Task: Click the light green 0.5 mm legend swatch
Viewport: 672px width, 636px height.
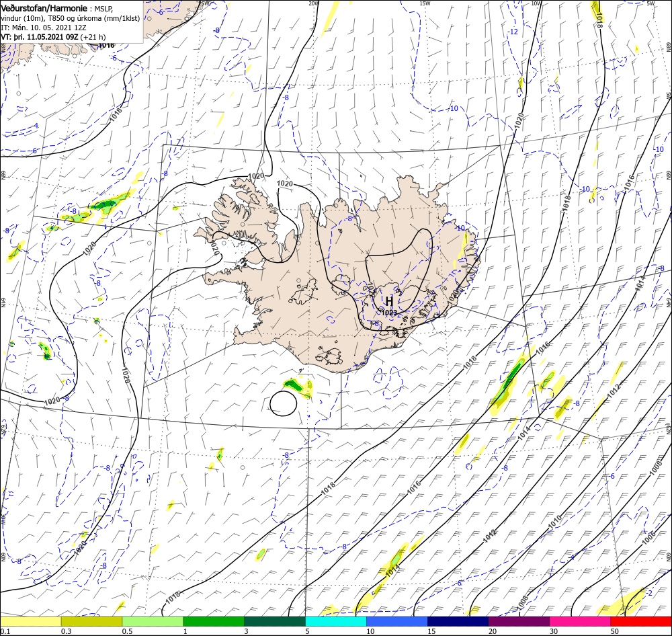Action: click(x=153, y=621)
